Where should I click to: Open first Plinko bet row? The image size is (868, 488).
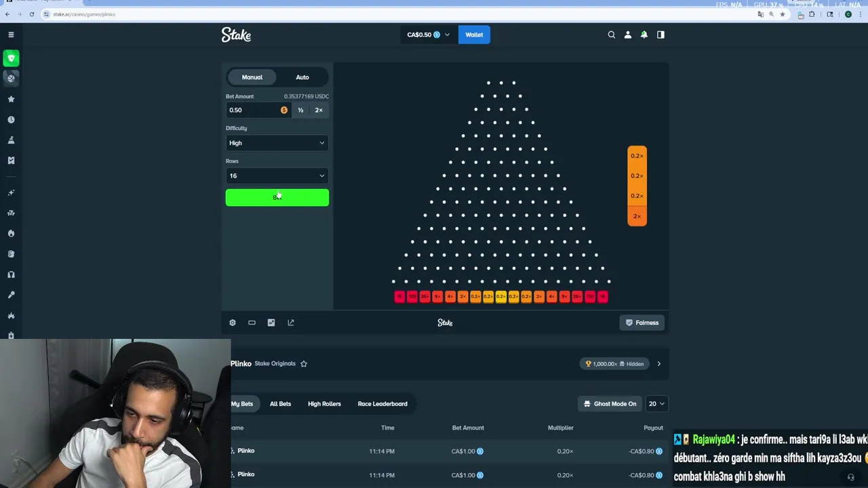tap(447, 451)
